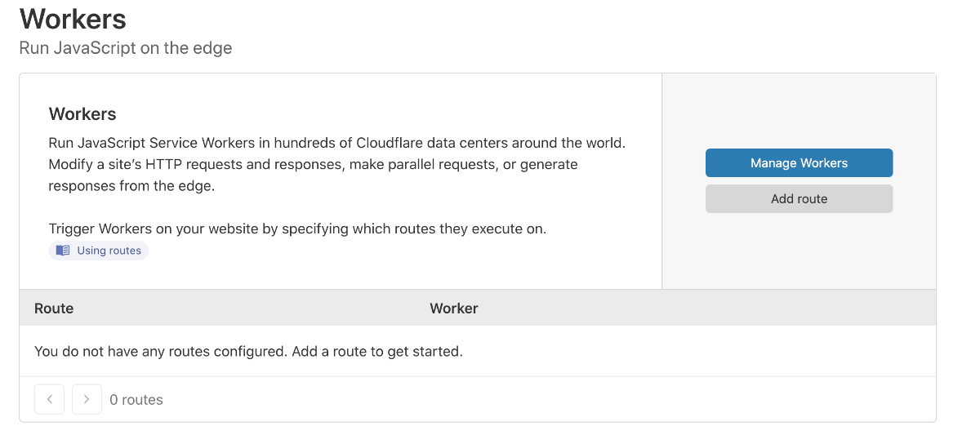Click the book icon beside Using routes
The image size is (980, 435).
63,251
